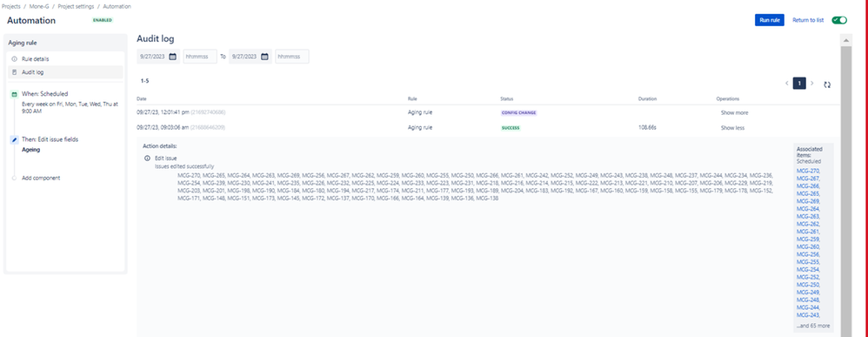Image resolution: width=868 pixels, height=337 pixels.
Task: Click the 09/27/23, 09:03:06 am log entry
Action: pos(181,127)
